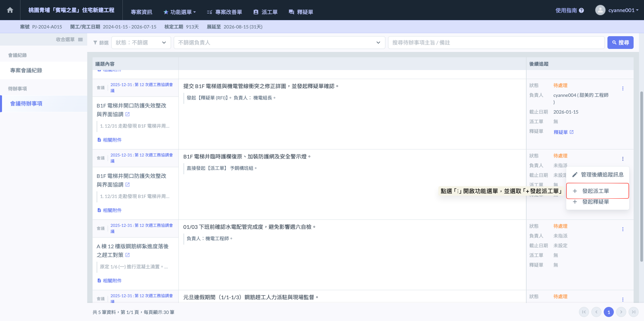The image size is (644, 321).
Task: Switch to 專案改善單 in top navigation
Action: click(x=224, y=12)
